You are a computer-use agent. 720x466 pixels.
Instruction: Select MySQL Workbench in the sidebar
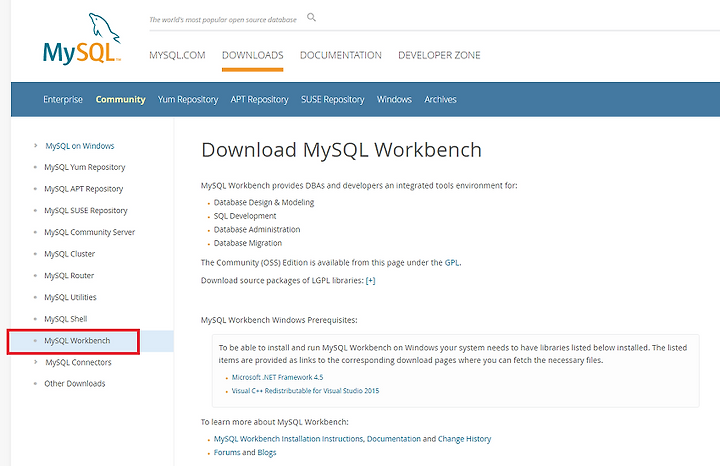(77, 341)
